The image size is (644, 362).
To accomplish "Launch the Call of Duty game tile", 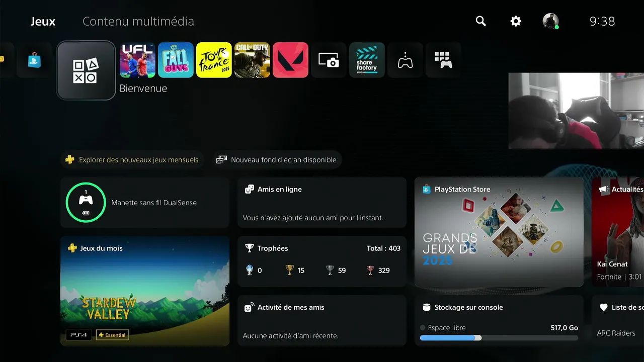I will [x=252, y=60].
